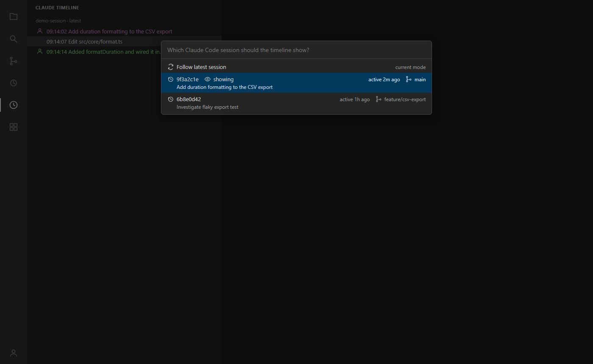Click the eye icon next to showing

point(208,80)
